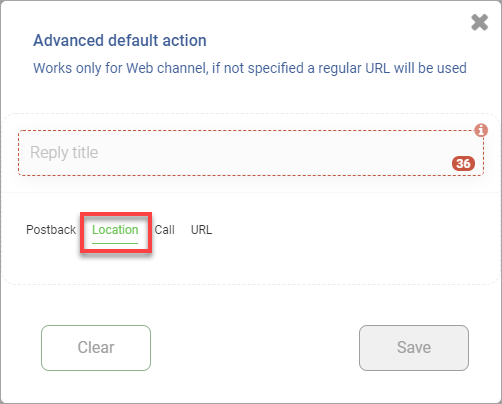Click the dashed red border of reply field
This screenshot has width=502, height=404.
[251, 131]
